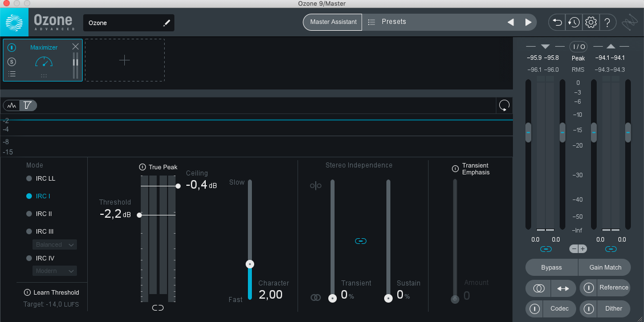Click the Ceiling value -0,4 dB
This screenshot has width=644, height=322.
point(201,185)
